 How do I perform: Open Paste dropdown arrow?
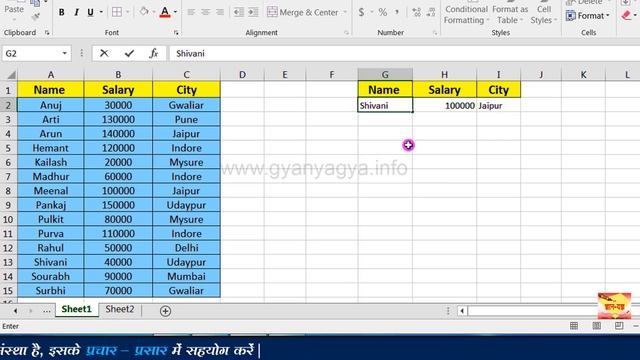(14, 20)
